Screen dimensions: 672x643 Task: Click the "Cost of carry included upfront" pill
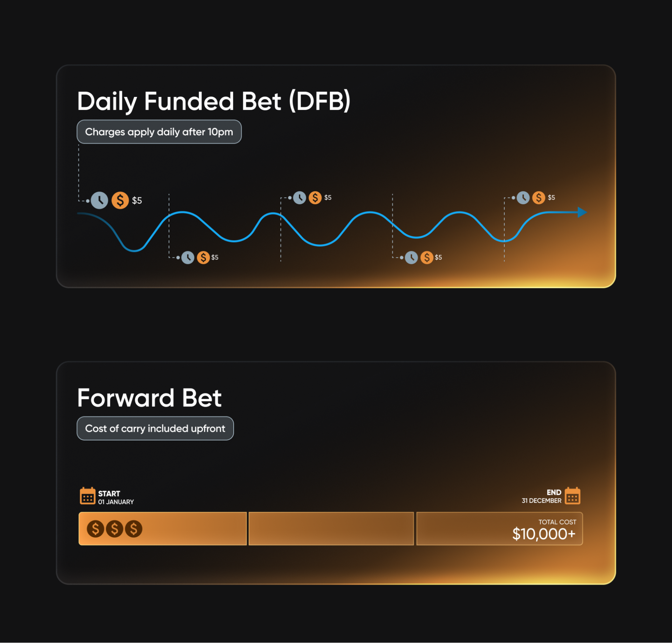pyautogui.click(x=155, y=428)
